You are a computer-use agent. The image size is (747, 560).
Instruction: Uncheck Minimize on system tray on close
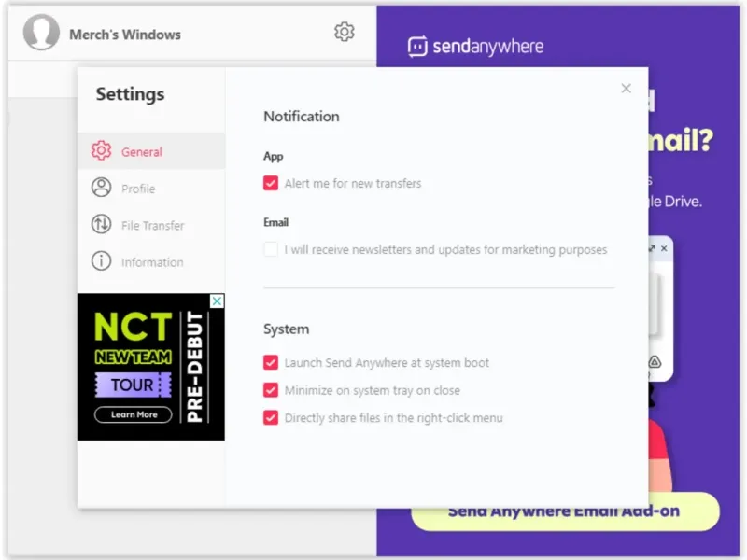271,390
